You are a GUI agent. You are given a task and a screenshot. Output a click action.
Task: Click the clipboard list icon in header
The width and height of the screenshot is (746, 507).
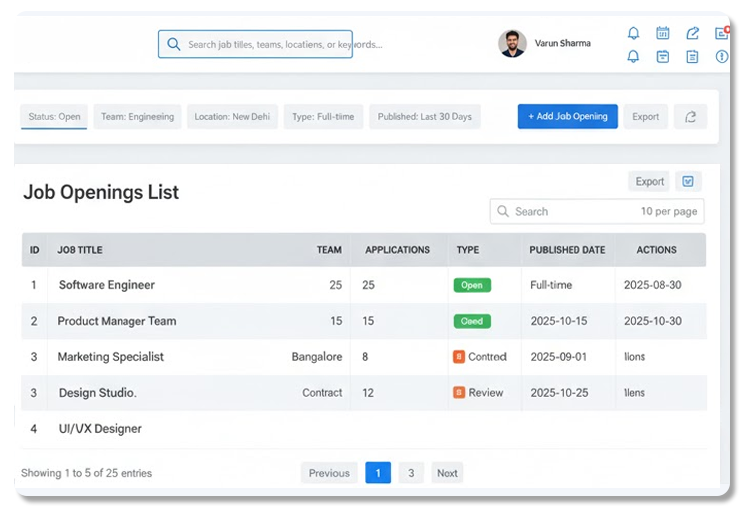point(692,57)
